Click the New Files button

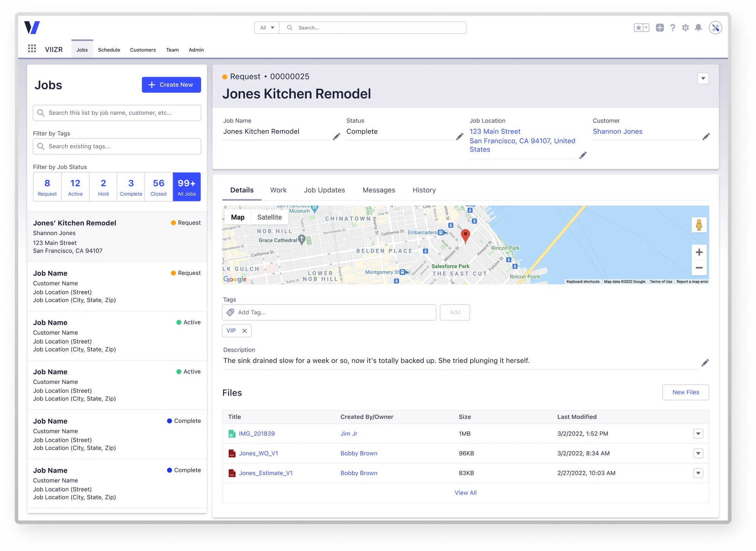(x=686, y=392)
